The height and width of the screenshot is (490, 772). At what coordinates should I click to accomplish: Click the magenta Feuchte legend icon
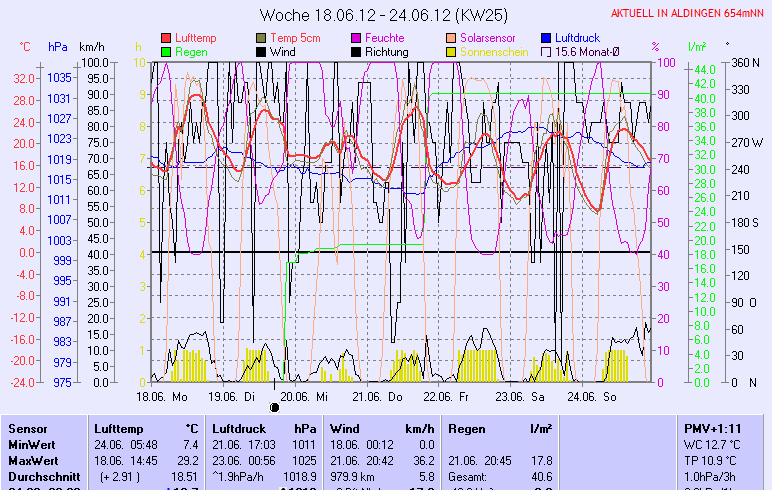pos(358,38)
